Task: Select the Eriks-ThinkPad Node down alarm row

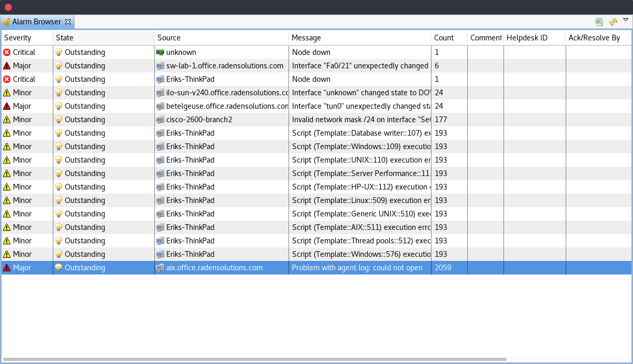Action: (x=311, y=79)
